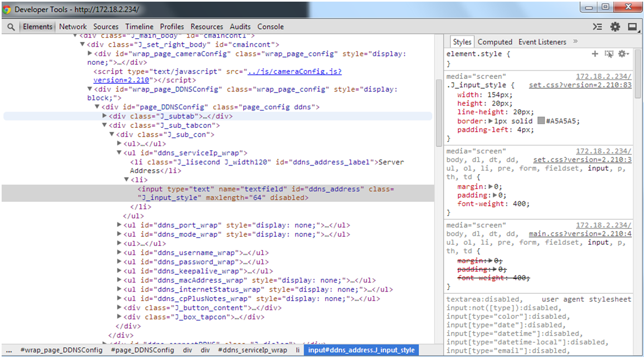Screen dimensions: 644x357
Task: Expand the margin shorthand in set.css rule
Action: (x=491, y=187)
